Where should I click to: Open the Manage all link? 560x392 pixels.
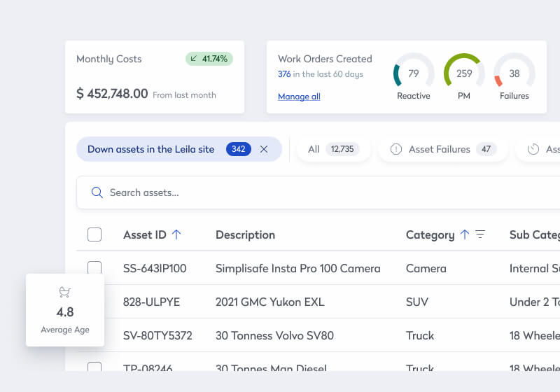coord(299,97)
